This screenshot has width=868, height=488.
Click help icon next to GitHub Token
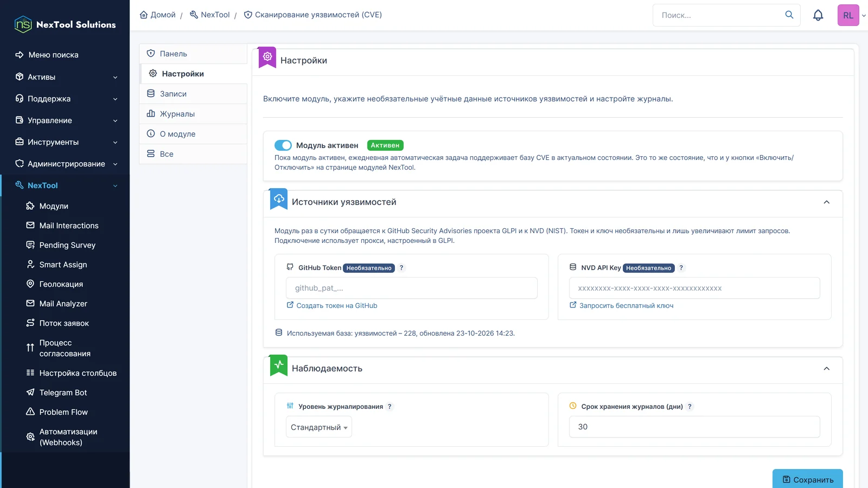point(401,268)
